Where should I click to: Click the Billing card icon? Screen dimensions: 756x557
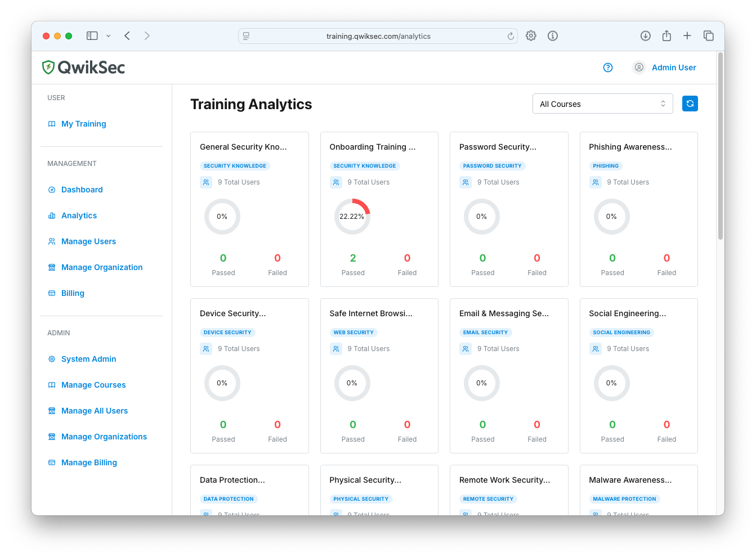point(52,293)
